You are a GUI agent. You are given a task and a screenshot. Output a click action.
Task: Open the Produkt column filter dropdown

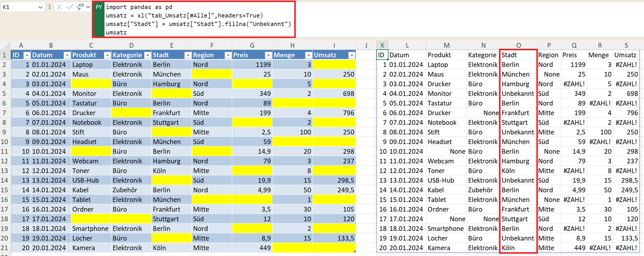point(107,56)
